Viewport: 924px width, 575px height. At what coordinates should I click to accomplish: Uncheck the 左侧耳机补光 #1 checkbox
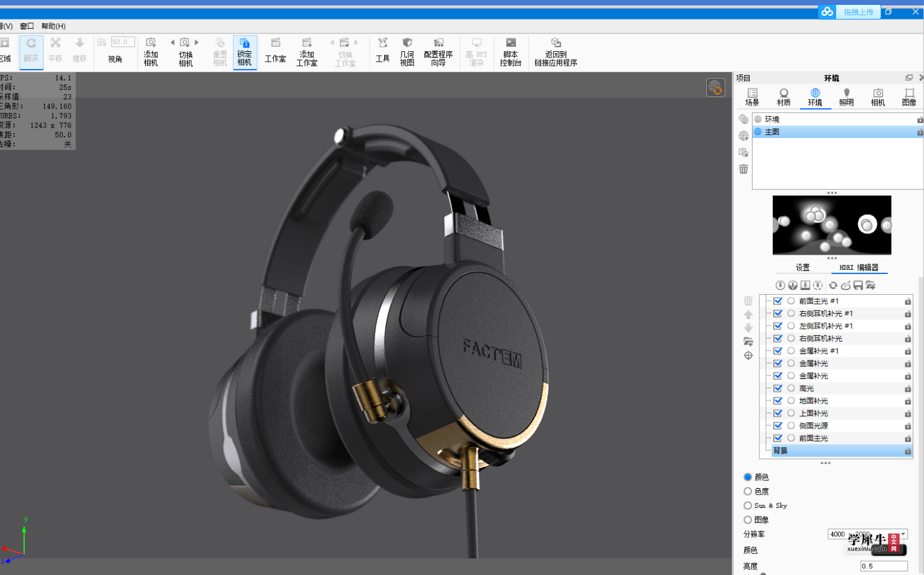tap(778, 326)
